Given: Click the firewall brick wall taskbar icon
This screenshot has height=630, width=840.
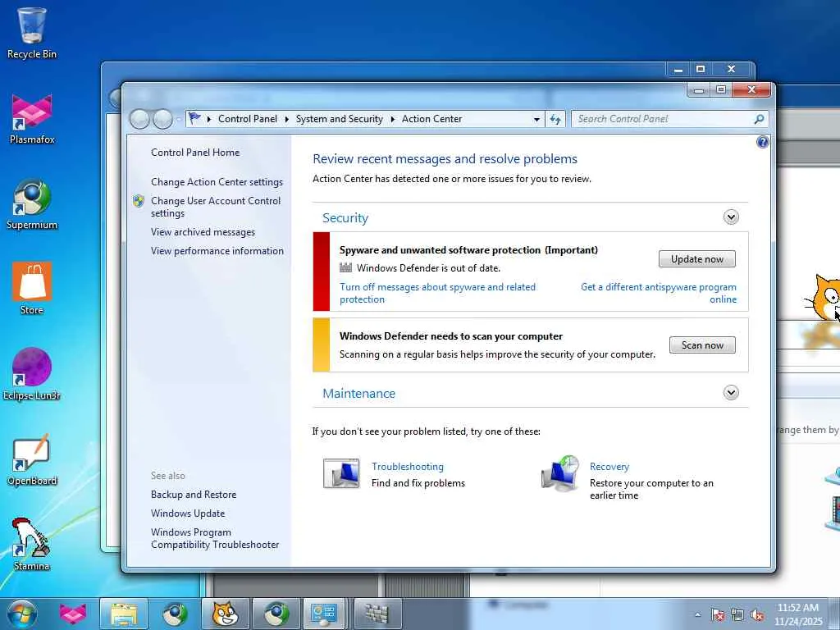Looking at the screenshot, I should pyautogui.click(x=377, y=614).
